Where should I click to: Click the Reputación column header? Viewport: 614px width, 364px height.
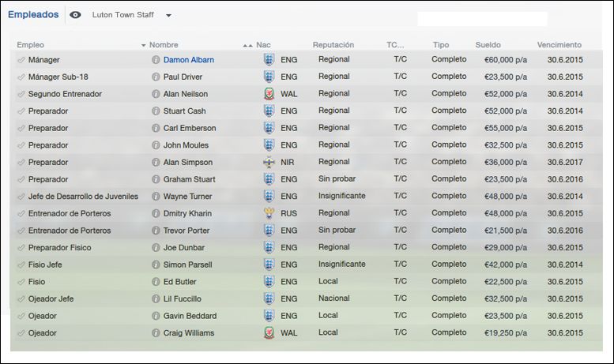coord(333,45)
